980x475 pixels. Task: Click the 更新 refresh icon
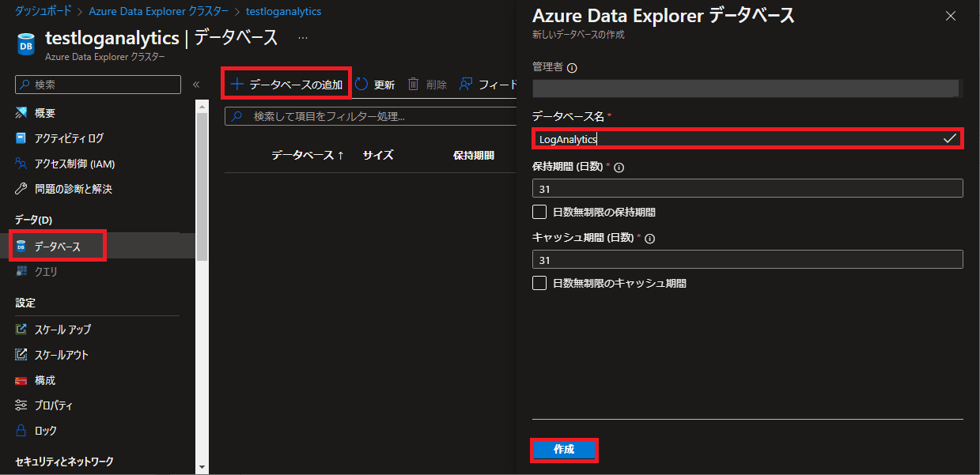click(x=361, y=85)
